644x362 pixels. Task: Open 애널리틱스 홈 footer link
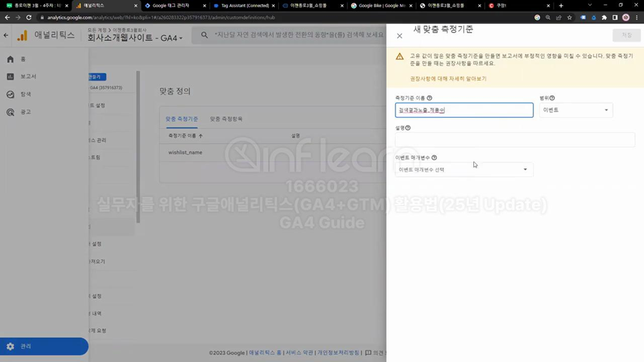click(265, 352)
